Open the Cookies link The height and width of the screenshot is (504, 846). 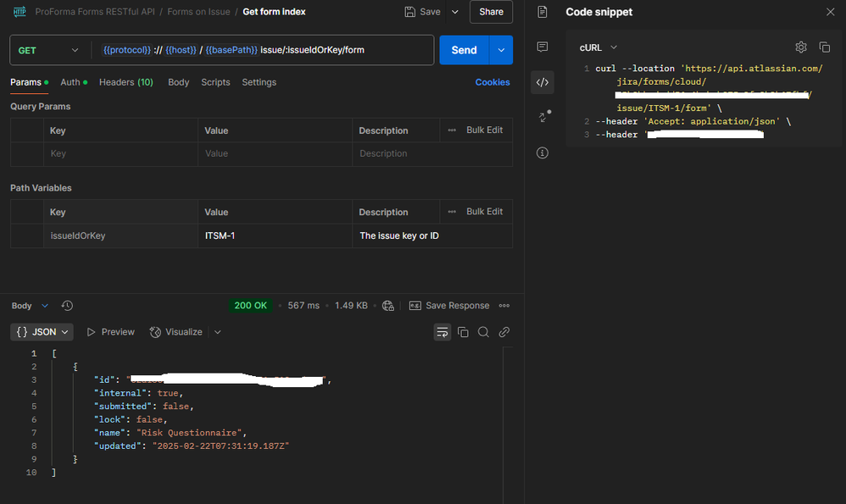pyautogui.click(x=492, y=82)
